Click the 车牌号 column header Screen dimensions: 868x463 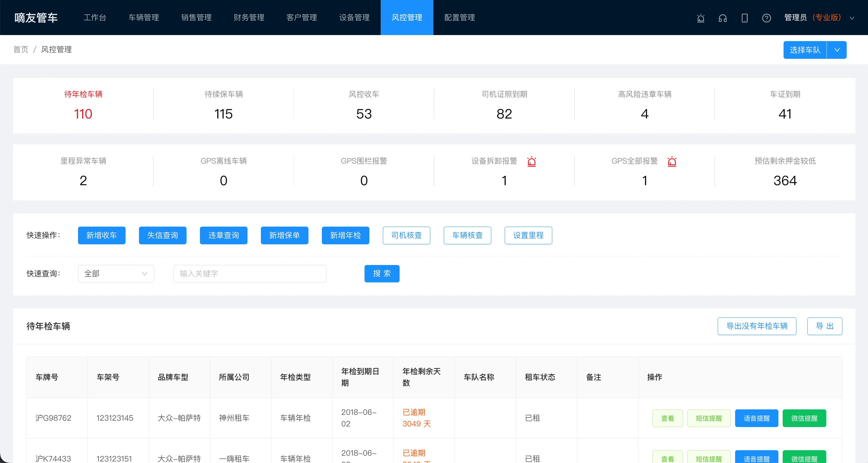57,377
